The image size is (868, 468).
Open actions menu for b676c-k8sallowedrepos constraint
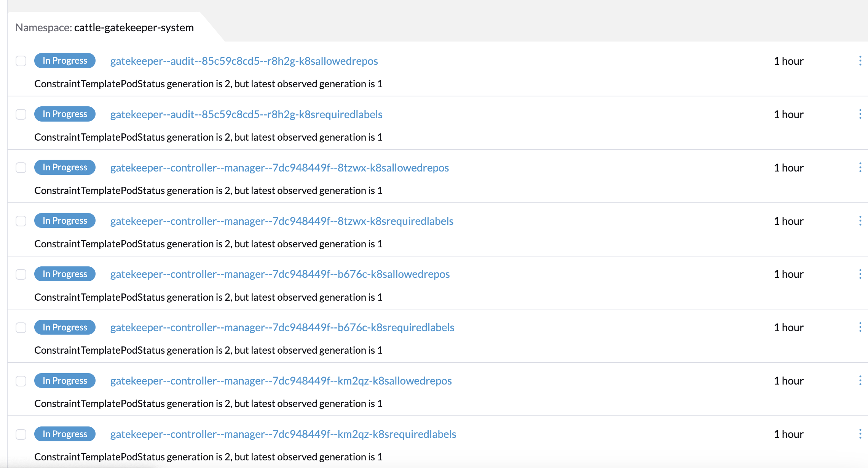pos(860,274)
